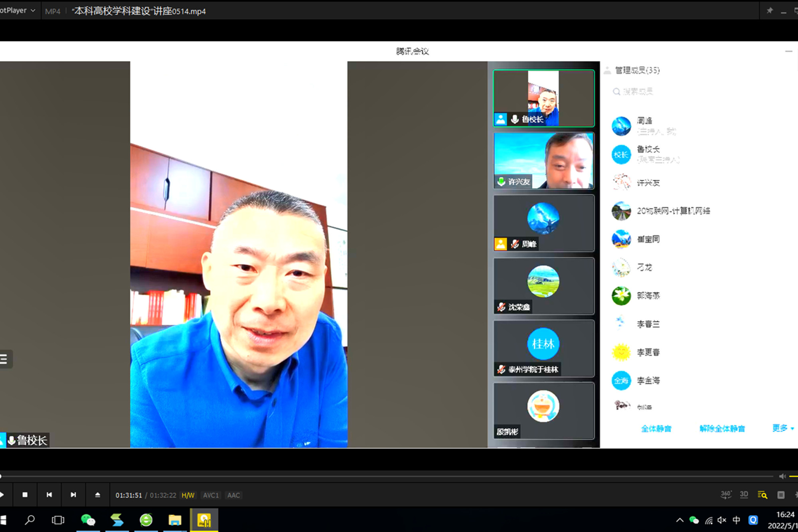Click 全体静音 mute-all button
798x532 pixels.
(x=656, y=429)
